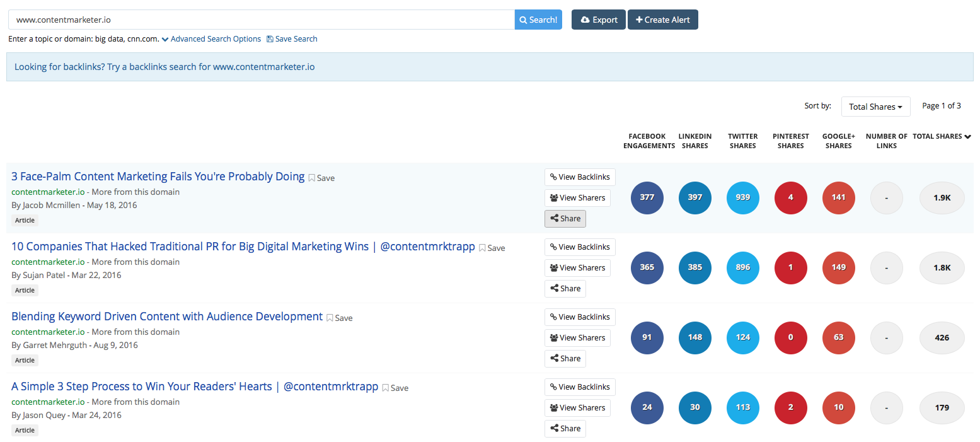
Task: View Sharers for the 3 Face-Palm article
Action: point(577,198)
